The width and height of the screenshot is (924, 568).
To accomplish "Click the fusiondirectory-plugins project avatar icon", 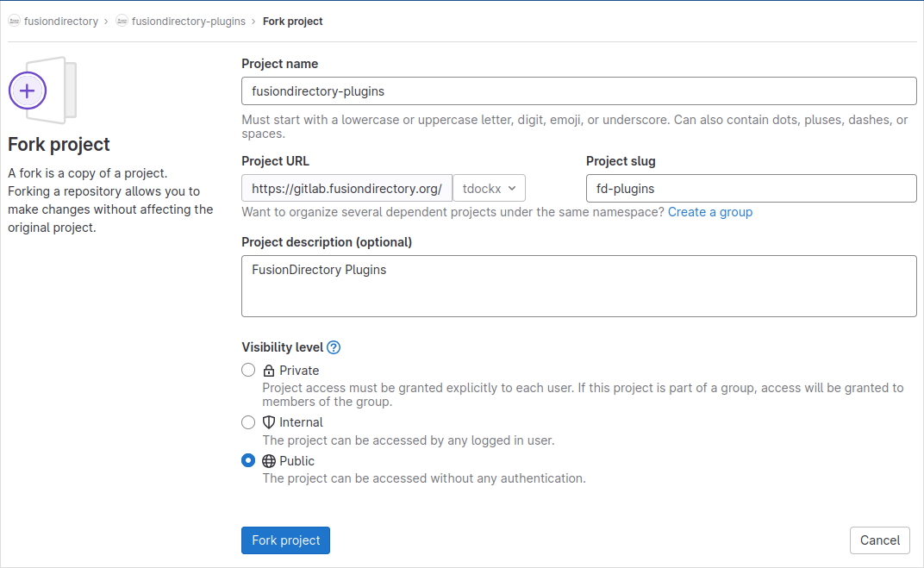I will click(x=122, y=22).
